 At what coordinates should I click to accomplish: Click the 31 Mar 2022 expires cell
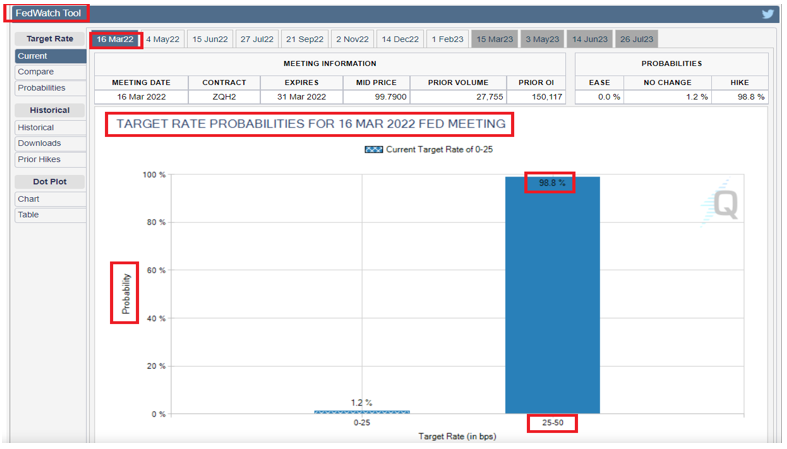[x=302, y=97]
